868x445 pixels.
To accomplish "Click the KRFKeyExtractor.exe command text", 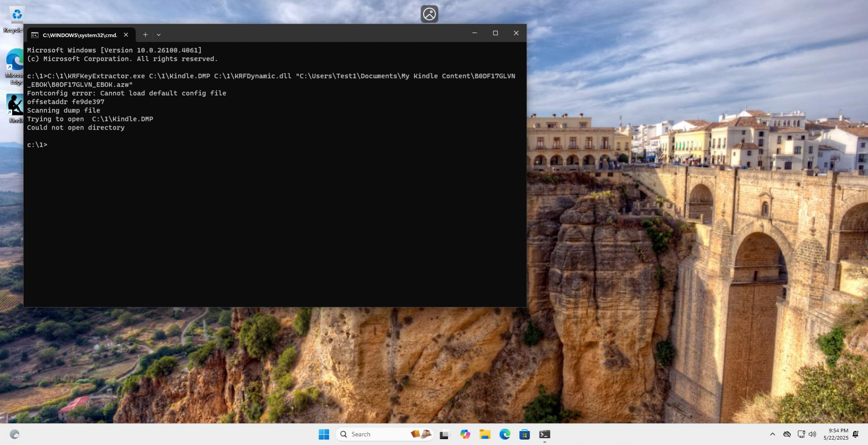I will click(x=271, y=80).
